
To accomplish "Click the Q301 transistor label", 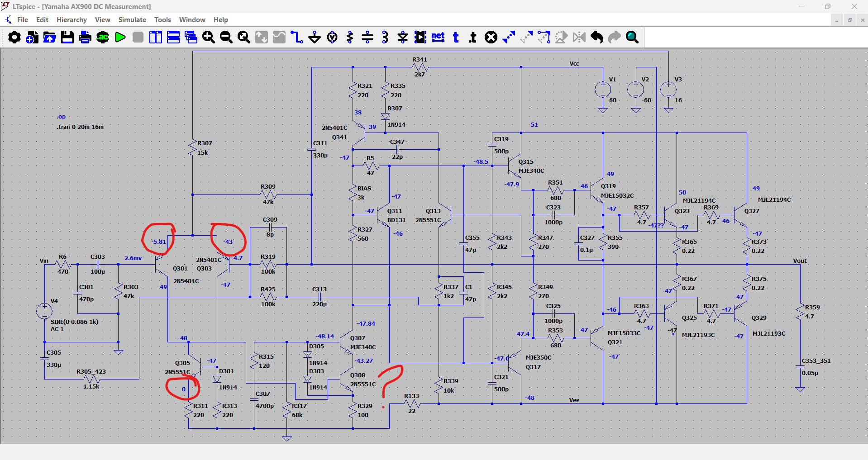I will point(180,269).
